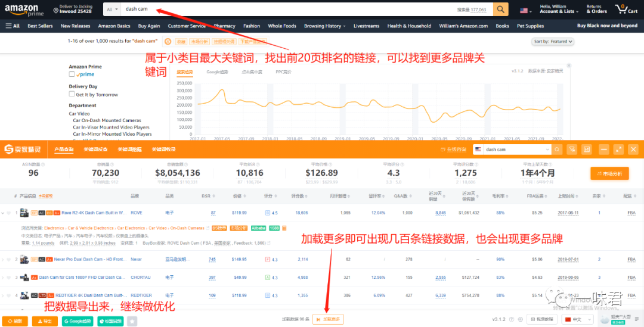Viewport: 644px width, 327px height.
Task: Favorite the Rove R2-4K row heart icon
Action: coord(8,213)
